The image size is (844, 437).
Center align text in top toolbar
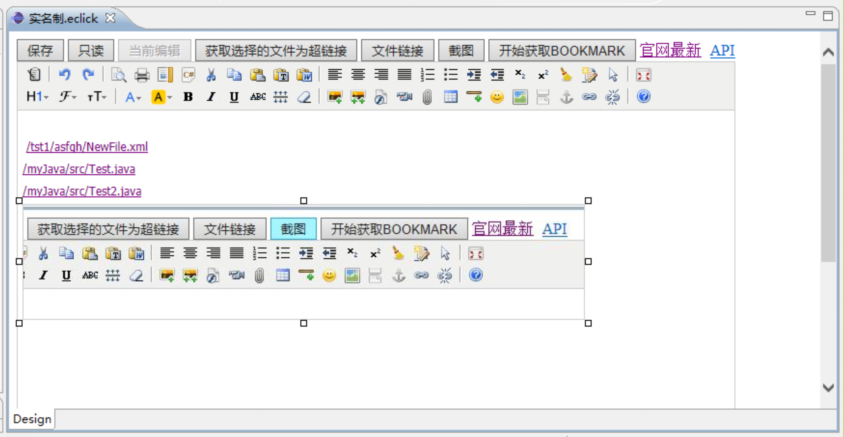click(x=358, y=75)
